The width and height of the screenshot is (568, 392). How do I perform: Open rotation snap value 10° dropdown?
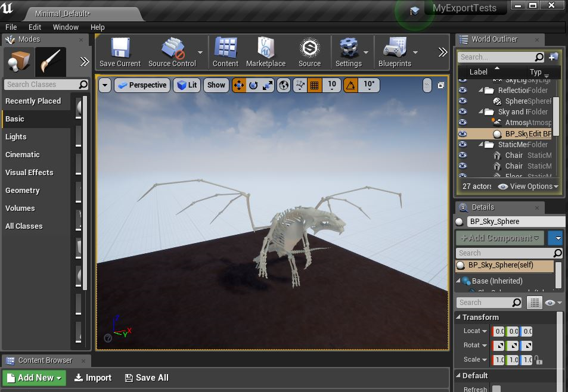click(x=369, y=85)
